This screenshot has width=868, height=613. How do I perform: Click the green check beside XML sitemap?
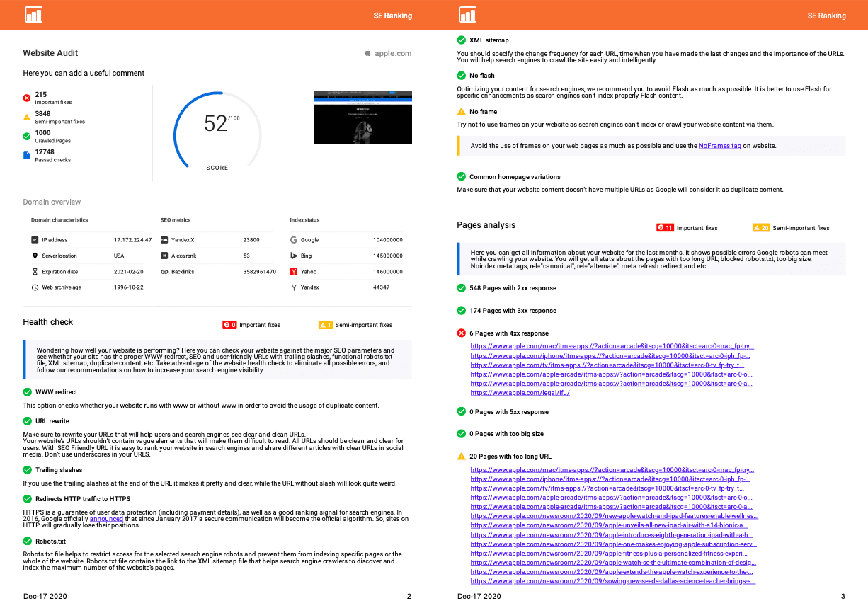coord(462,40)
